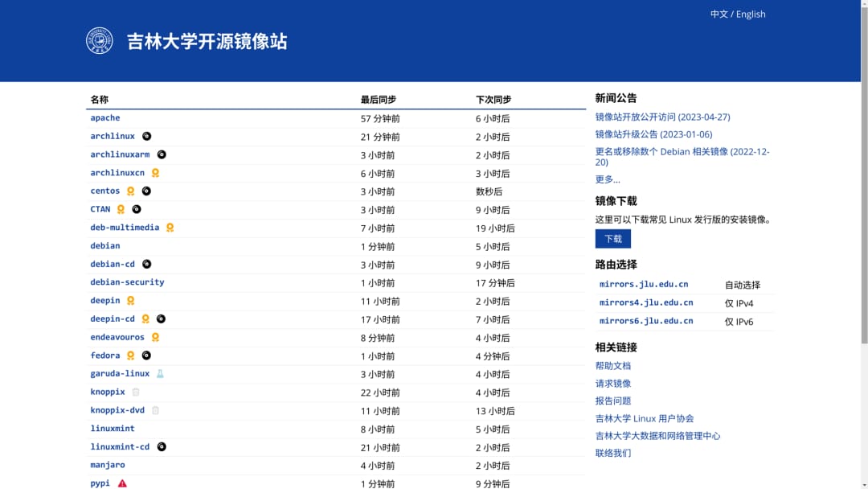Click the disc icon beside fedora
This screenshot has width=868, height=489.
[146, 355]
